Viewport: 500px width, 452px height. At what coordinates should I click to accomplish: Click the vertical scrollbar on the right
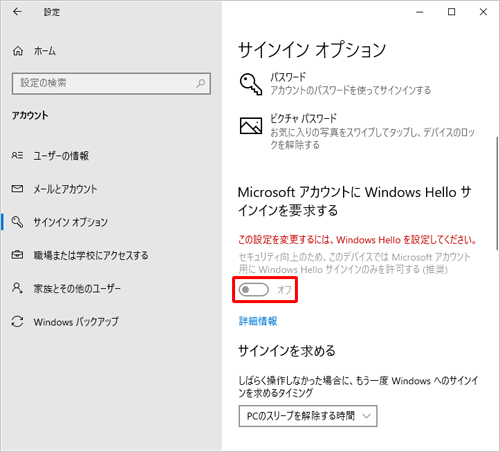click(497, 193)
